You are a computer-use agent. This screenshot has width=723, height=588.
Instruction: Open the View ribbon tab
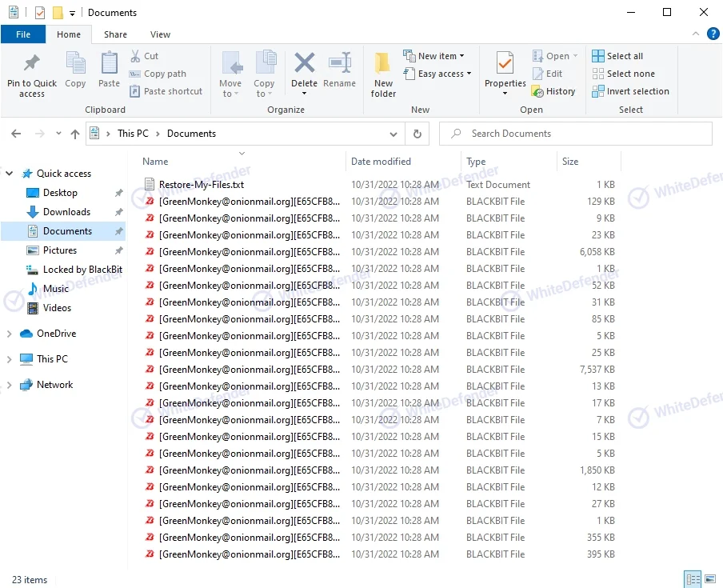click(x=160, y=34)
